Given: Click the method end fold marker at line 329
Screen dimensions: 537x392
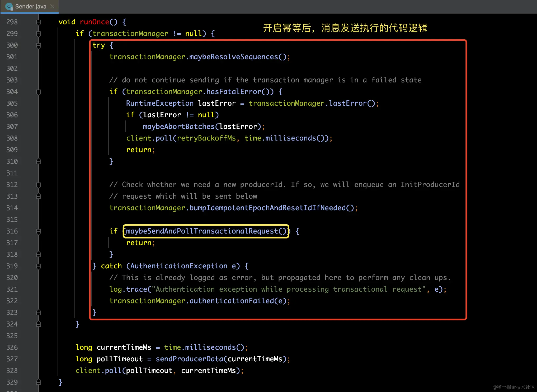Looking at the screenshot, I should coord(39,382).
